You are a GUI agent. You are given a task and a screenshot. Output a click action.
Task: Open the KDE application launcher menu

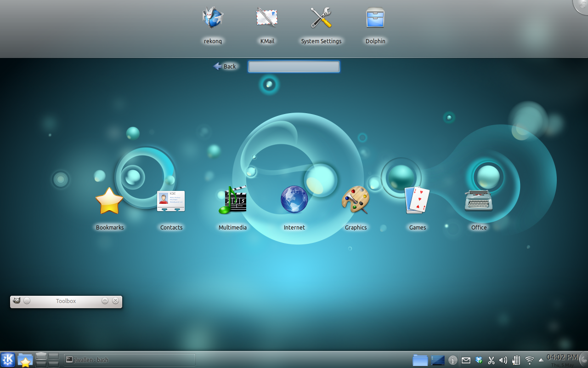coord(8,360)
